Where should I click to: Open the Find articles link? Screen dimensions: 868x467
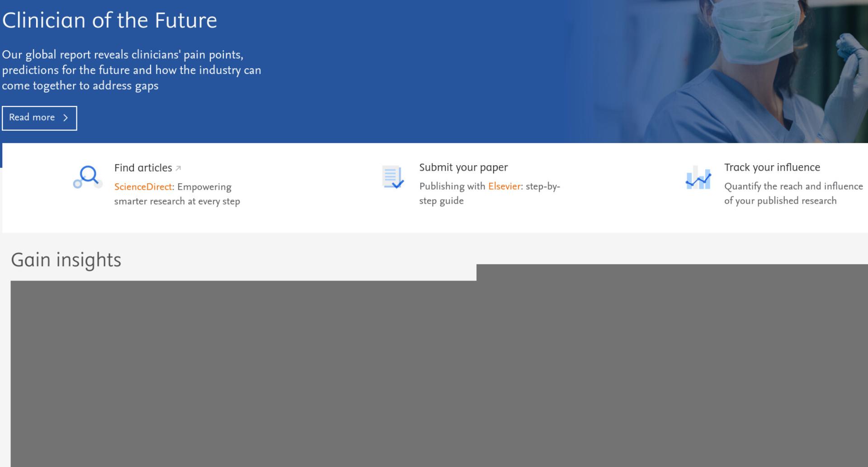(143, 168)
